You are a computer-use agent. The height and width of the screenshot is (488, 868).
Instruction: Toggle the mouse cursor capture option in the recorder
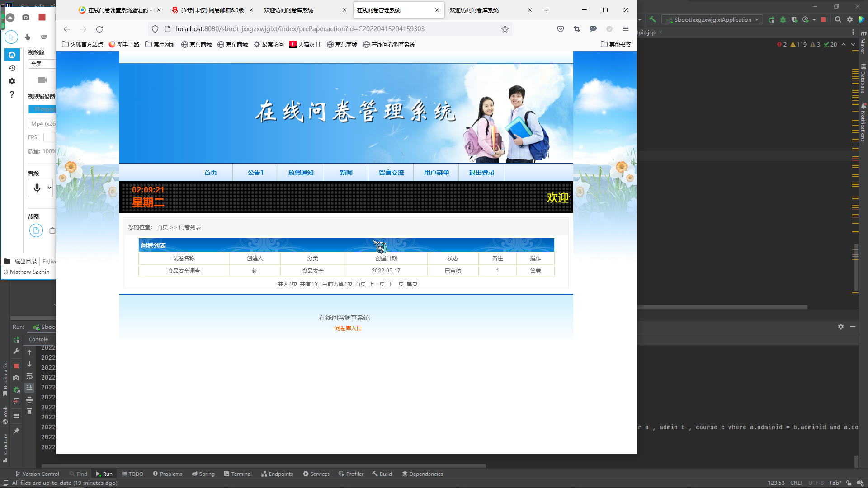(11, 37)
